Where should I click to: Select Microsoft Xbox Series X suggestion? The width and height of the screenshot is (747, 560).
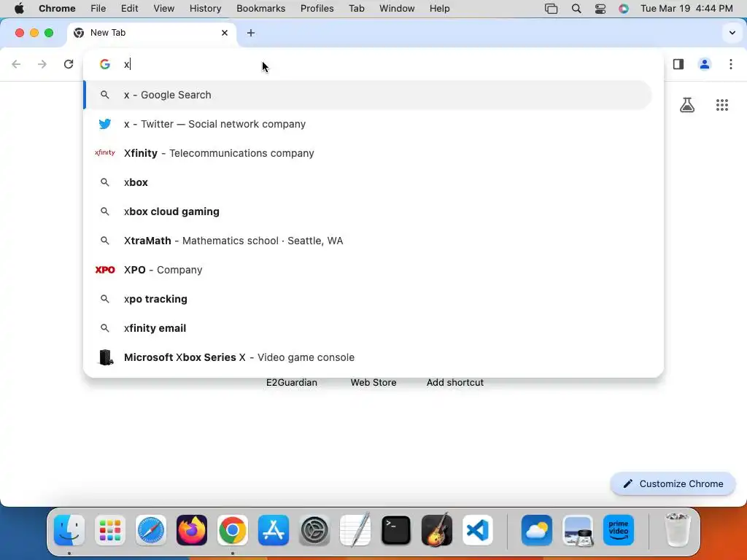tap(368, 357)
